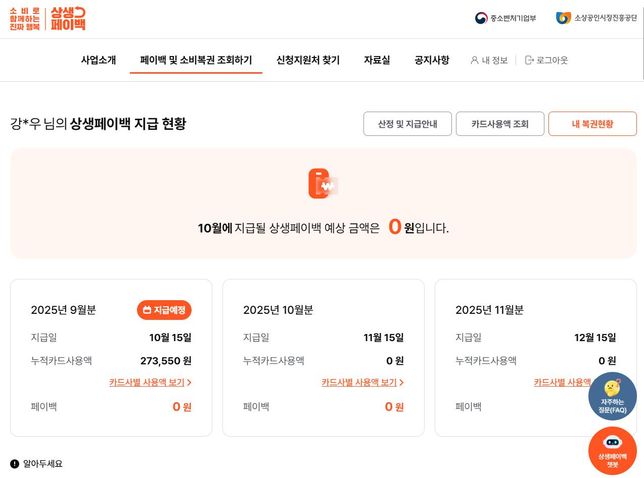This screenshot has height=478, width=644.
Task: Click the 내 정보 user icon
Action: [x=475, y=60]
